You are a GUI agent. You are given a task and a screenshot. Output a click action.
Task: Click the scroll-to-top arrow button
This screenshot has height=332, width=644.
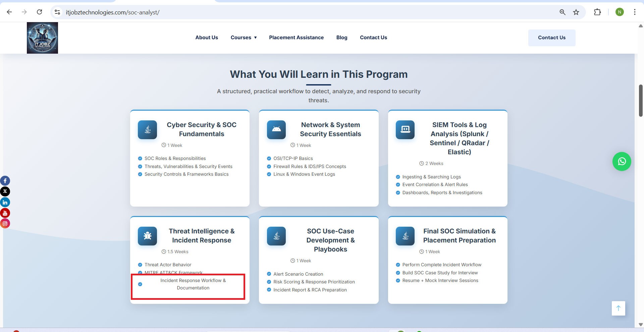coord(618,308)
